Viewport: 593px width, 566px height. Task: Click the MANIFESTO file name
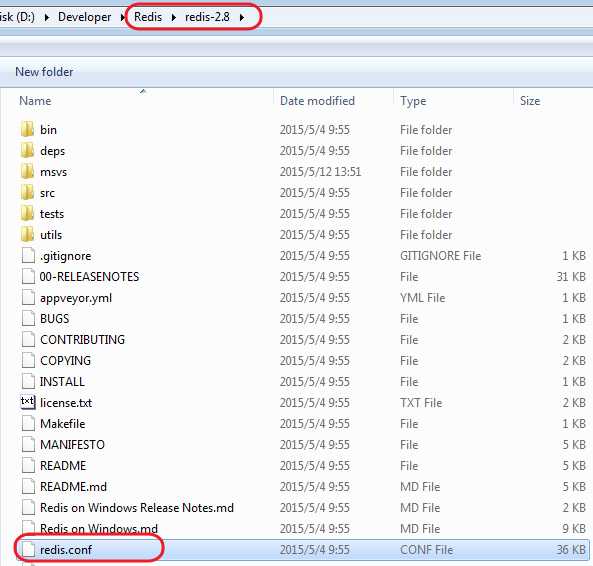click(72, 445)
